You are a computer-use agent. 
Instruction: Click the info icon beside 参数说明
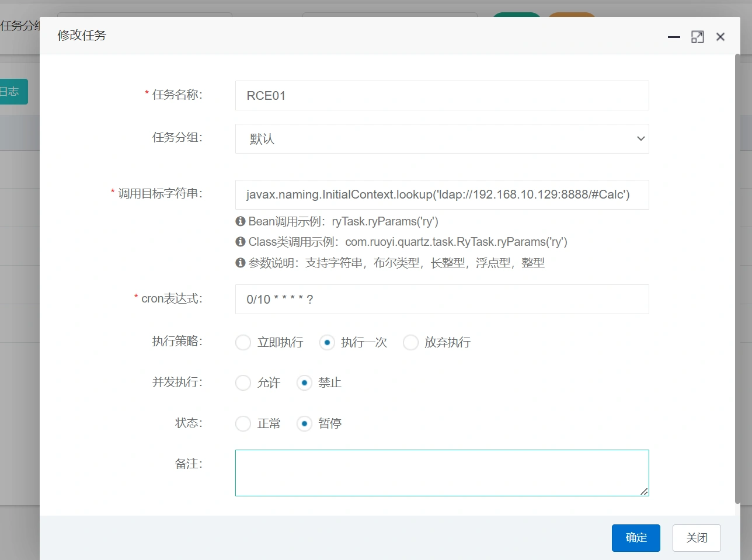point(240,263)
